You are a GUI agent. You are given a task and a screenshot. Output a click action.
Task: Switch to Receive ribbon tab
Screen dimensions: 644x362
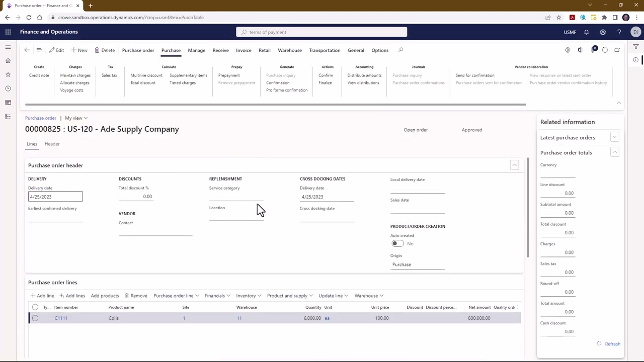pos(220,50)
